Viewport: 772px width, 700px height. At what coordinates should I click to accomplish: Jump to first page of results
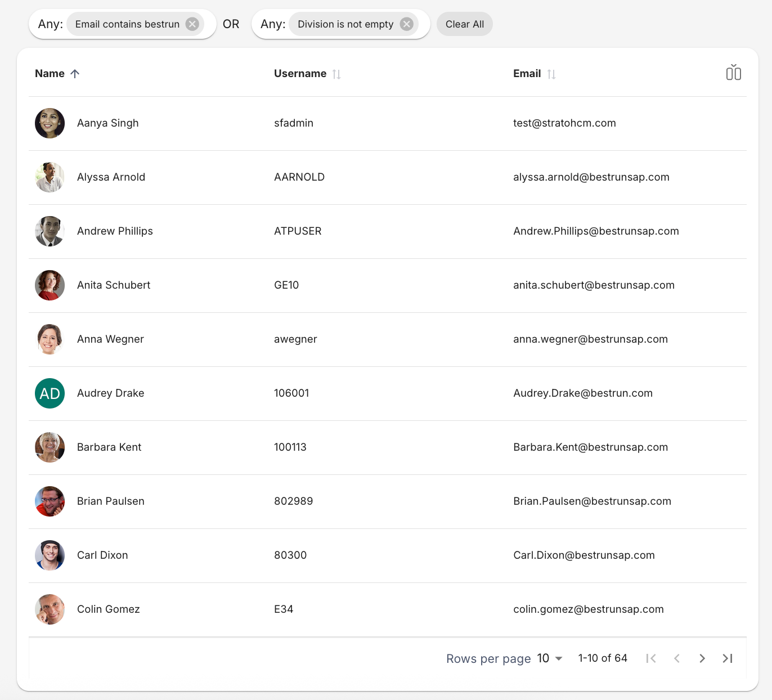pyautogui.click(x=651, y=658)
